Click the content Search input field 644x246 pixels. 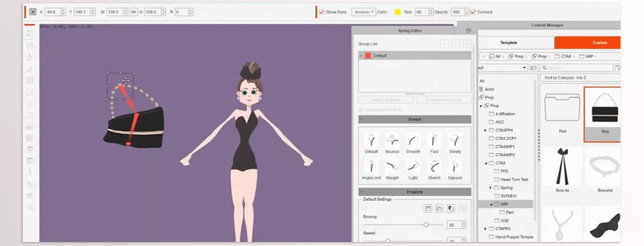point(576,67)
